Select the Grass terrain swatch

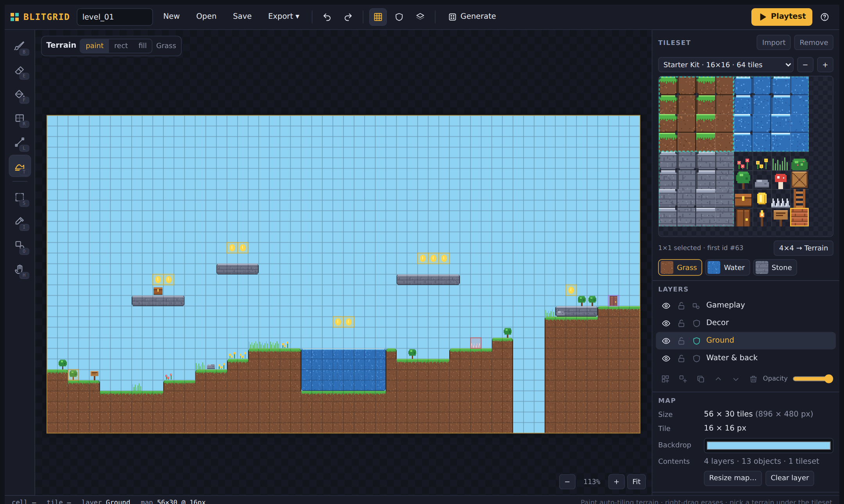[x=680, y=268]
